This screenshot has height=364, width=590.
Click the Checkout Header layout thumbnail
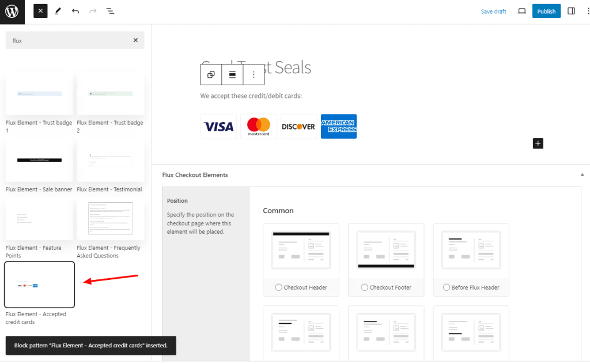click(301, 250)
